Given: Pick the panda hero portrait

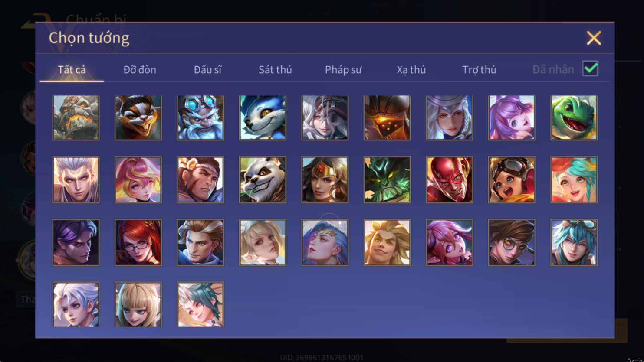Looking at the screenshot, I should coord(263,180).
